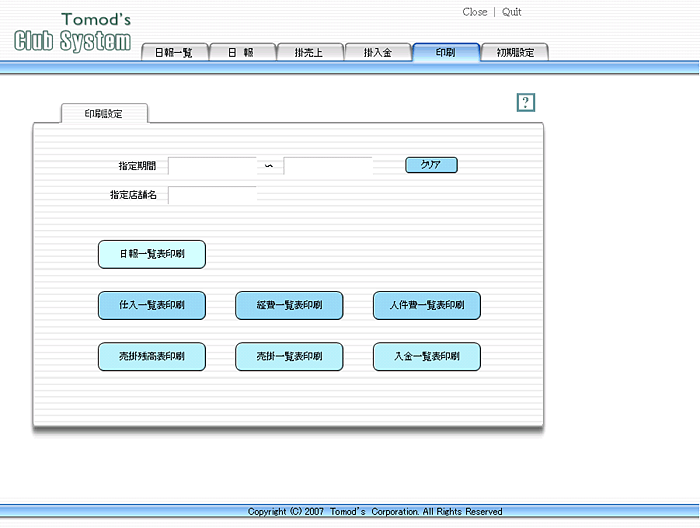Click the Close link at top
The width and height of the screenshot is (700, 528).
[474, 12]
